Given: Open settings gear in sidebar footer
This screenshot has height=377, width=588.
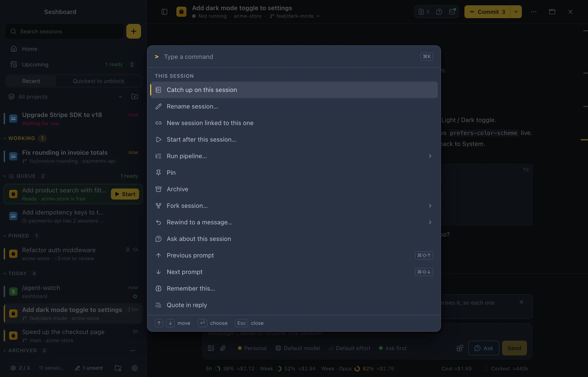Looking at the screenshot, I should 135,368.
